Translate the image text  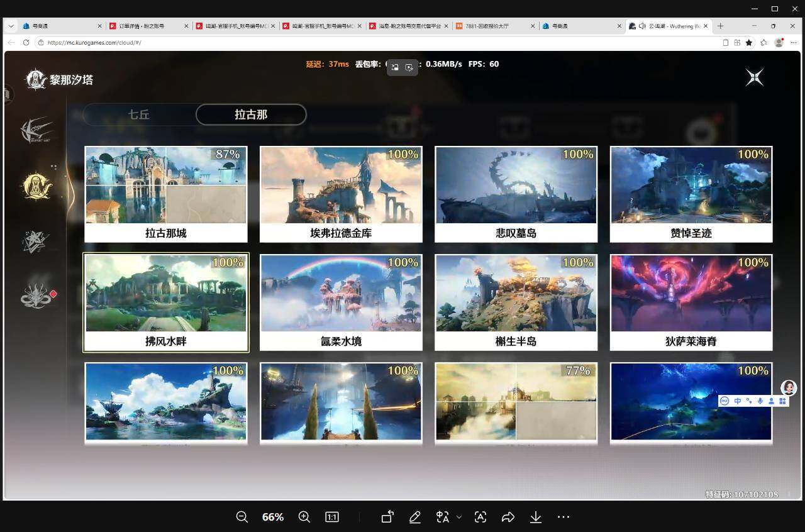point(443,517)
